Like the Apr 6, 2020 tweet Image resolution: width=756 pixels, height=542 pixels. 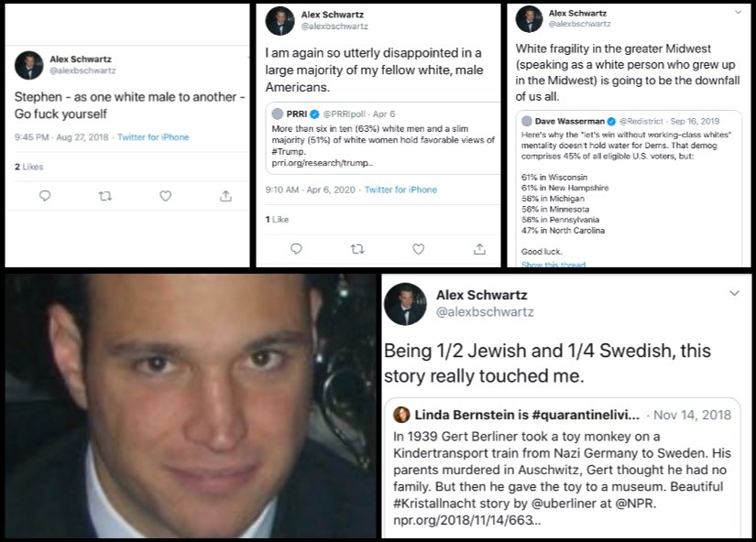click(419, 249)
